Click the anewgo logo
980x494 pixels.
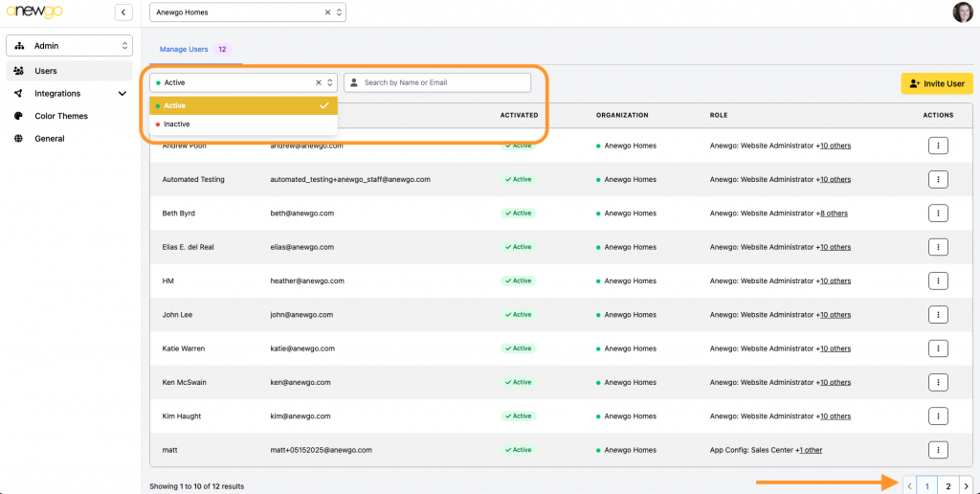point(34,11)
